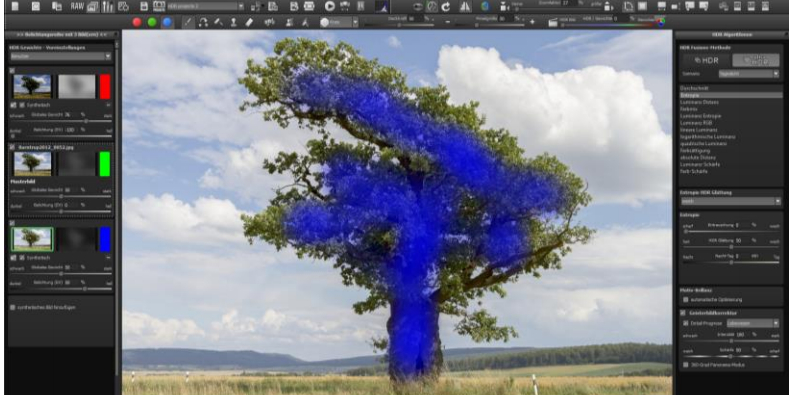This screenshot has height=395, width=790.
Task: Click the first exposure tree thumbnail
Action: tap(32, 86)
